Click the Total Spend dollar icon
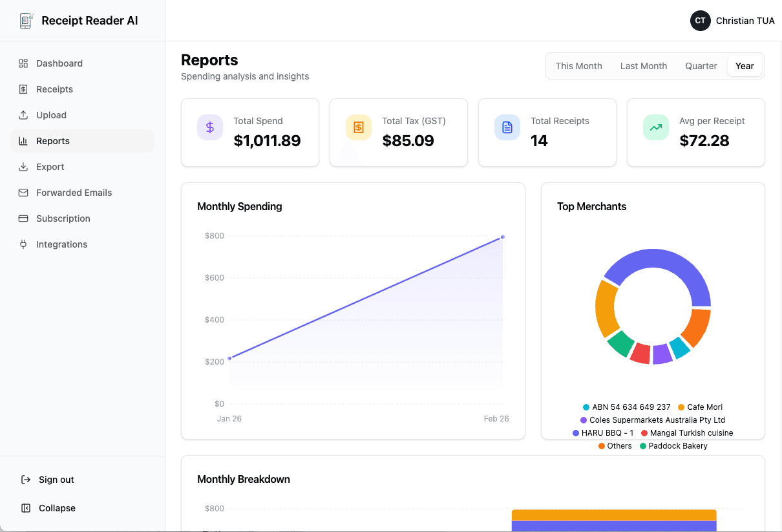Image resolution: width=782 pixels, height=532 pixels. point(210,127)
